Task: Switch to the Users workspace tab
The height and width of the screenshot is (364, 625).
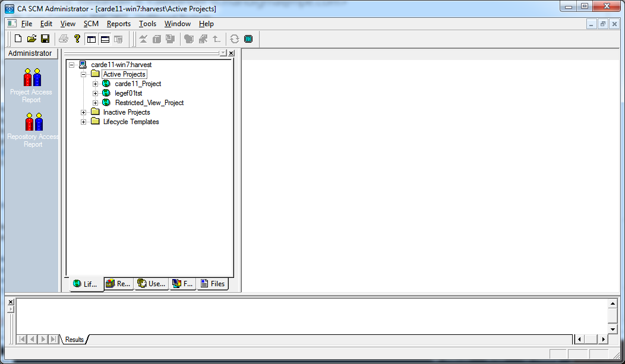Action: [151, 284]
